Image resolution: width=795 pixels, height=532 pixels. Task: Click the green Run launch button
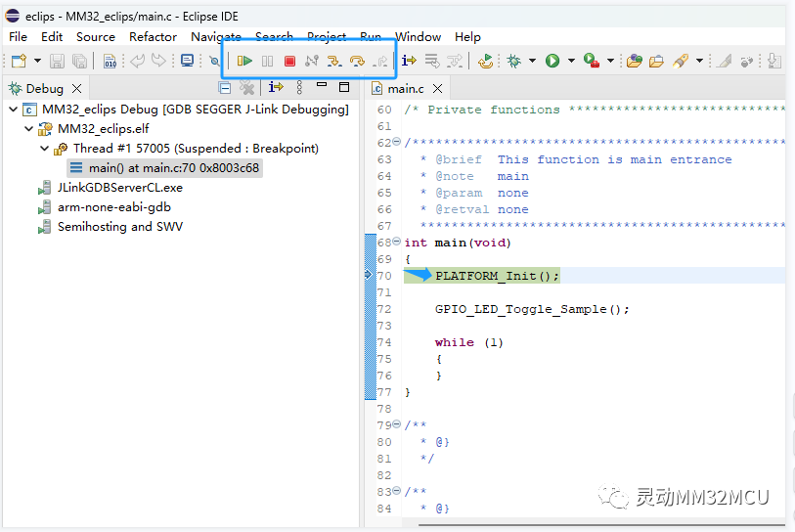click(552, 61)
